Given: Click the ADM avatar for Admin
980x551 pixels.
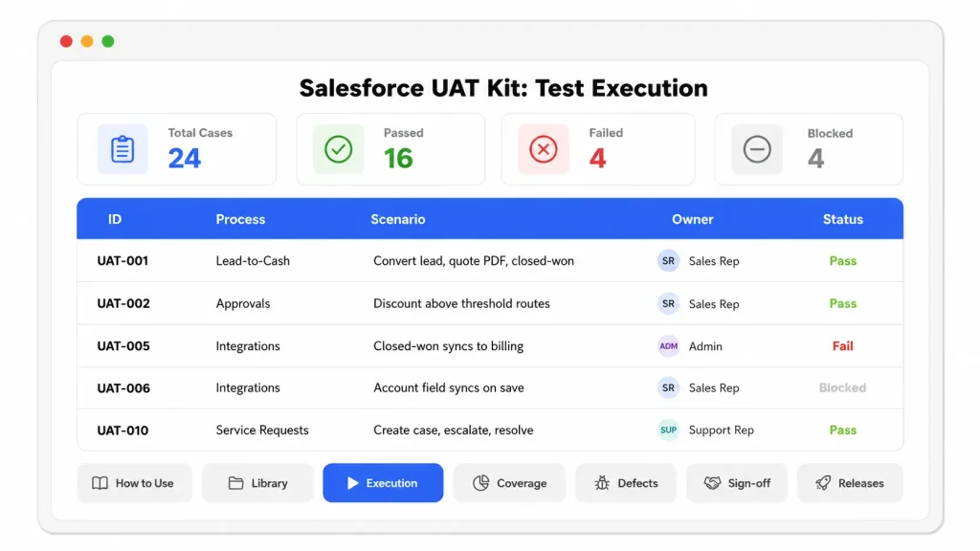Looking at the screenshot, I should [x=668, y=346].
